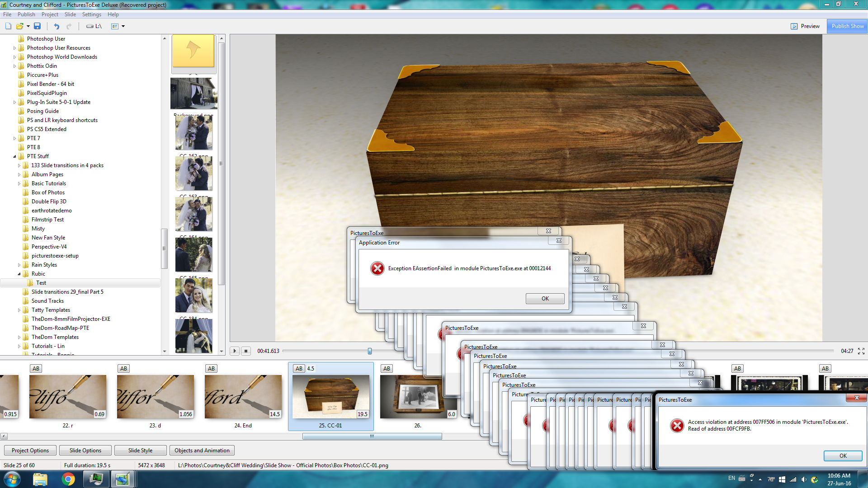Open the volume control in system tray
Image resolution: width=868 pixels, height=488 pixels.
(x=804, y=480)
